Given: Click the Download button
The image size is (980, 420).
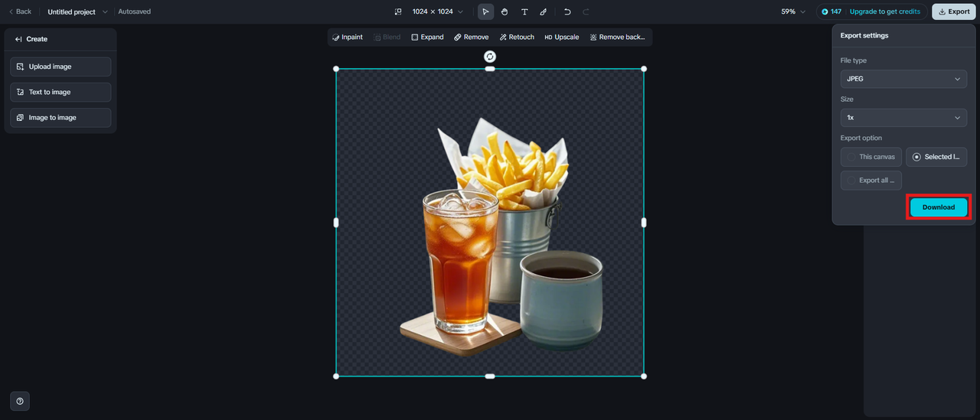Looking at the screenshot, I should click(939, 207).
